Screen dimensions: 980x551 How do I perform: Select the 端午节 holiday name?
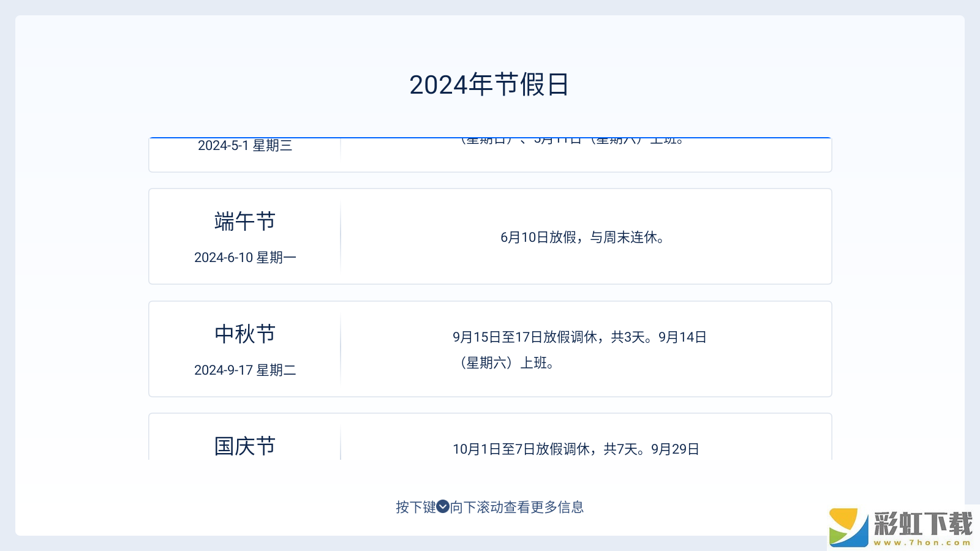pyautogui.click(x=245, y=221)
